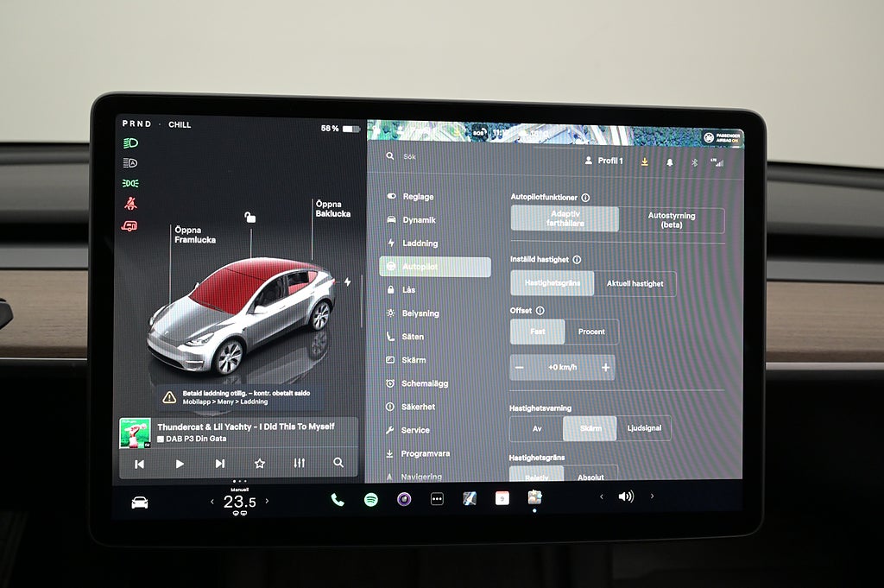Tap Öppna Baklucka to open the trunk
Viewport: 884px width, 588px height.
(332, 209)
